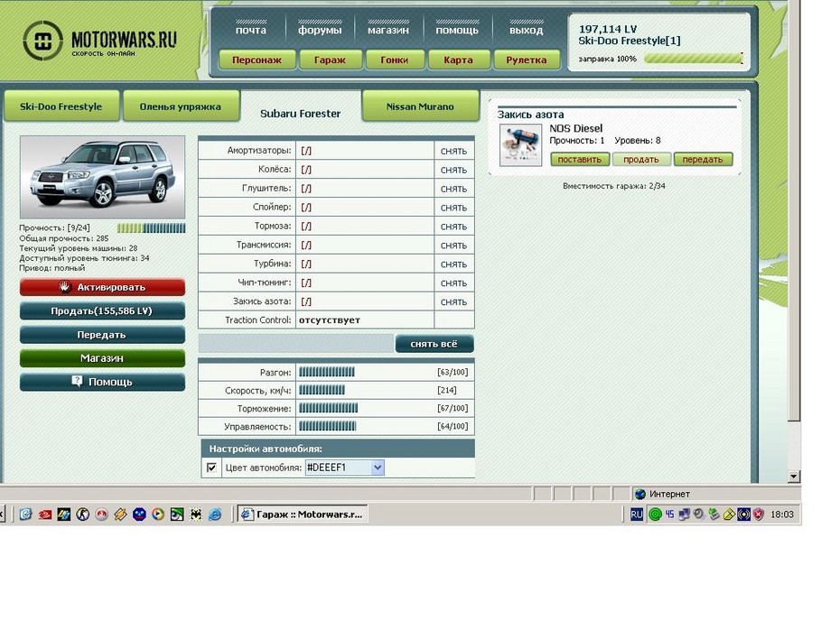Click the red shield tray icon
Viewport: 840px width, 630px height.
759,514
